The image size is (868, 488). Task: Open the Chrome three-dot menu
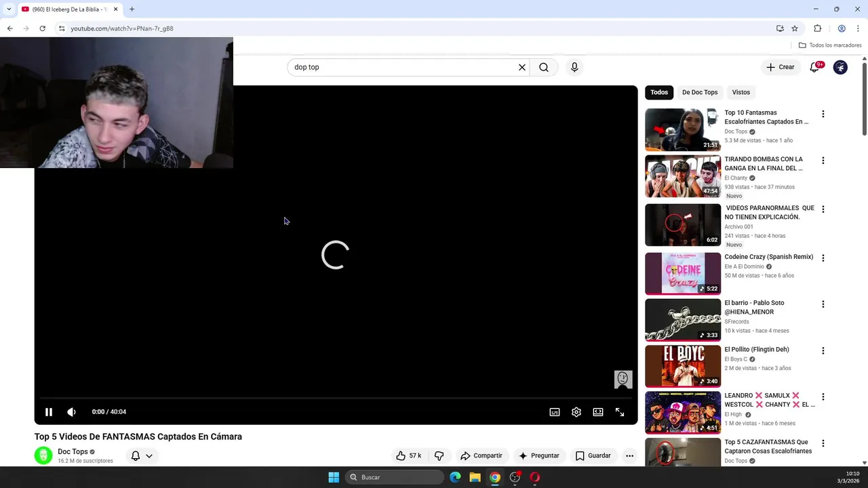pos(858,28)
